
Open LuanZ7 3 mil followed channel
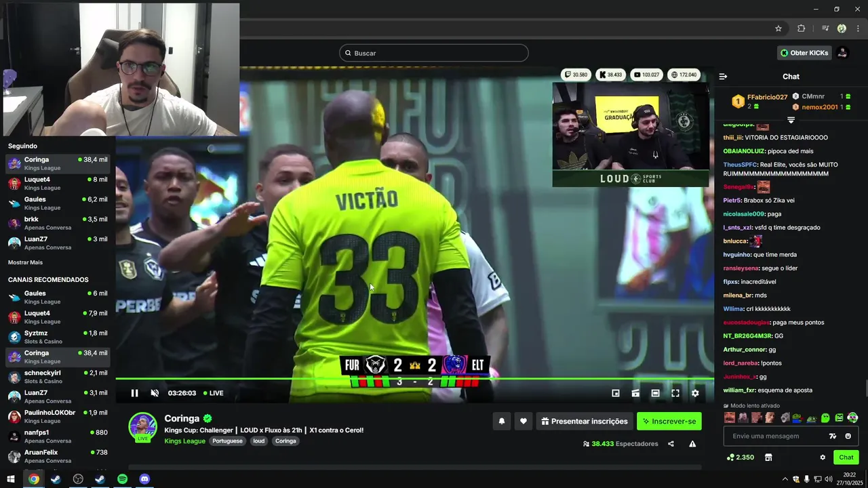(x=58, y=243)
